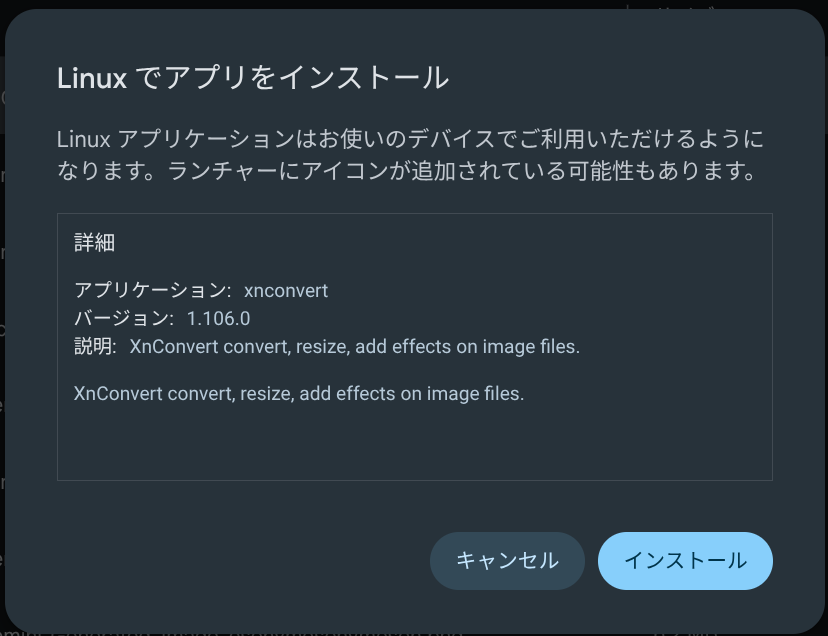This screenshot has height=636, width=828.
Task: Click the インストール button
Action: [x=685, y=561]
